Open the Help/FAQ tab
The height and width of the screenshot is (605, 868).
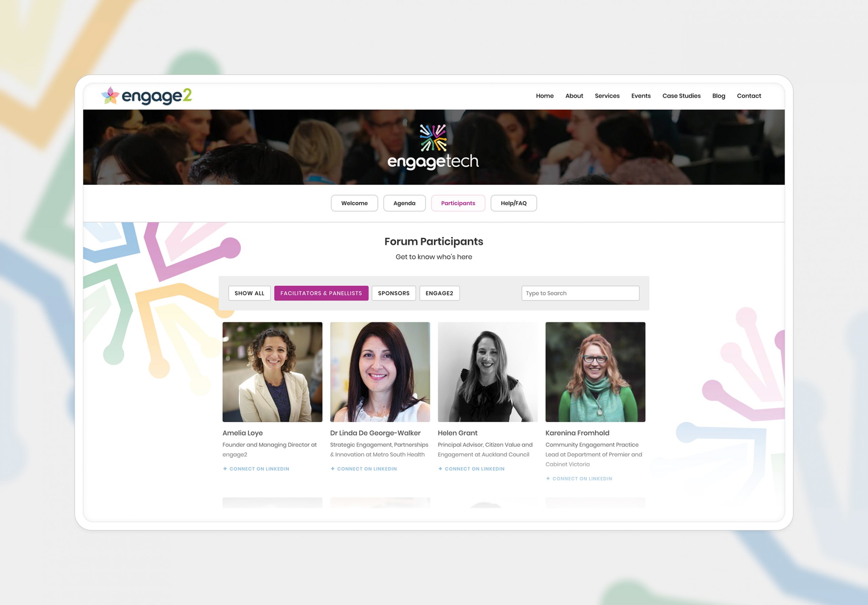click(x=513, y=203)
